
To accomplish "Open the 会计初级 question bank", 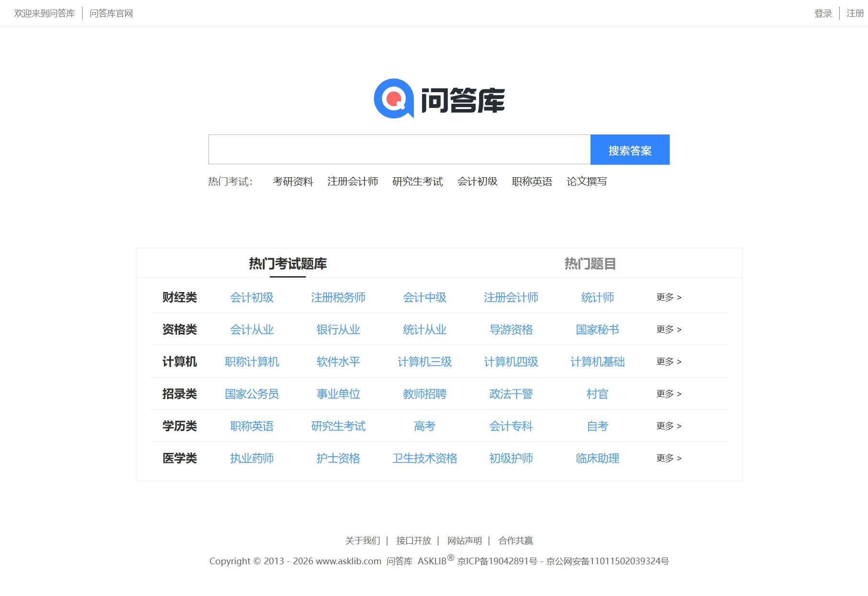I will click(252, 297).
